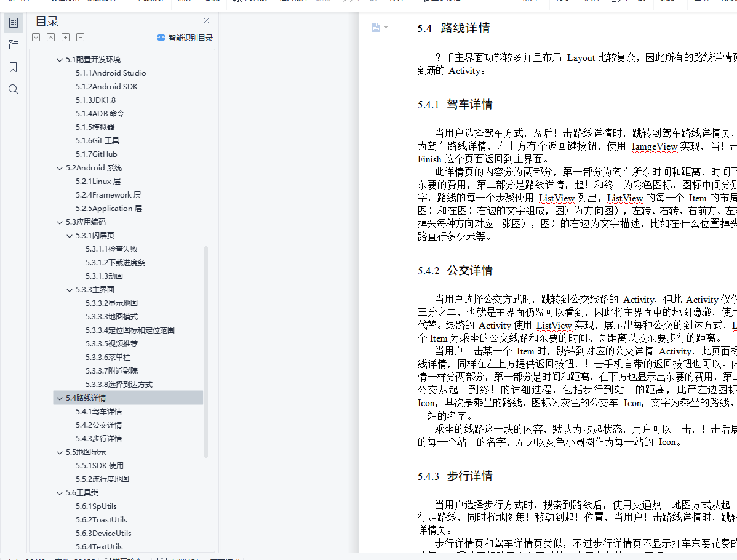This screenshot has height=560, width=737.
Task: Click the 目录 panel title
Action: click(47, 21)
